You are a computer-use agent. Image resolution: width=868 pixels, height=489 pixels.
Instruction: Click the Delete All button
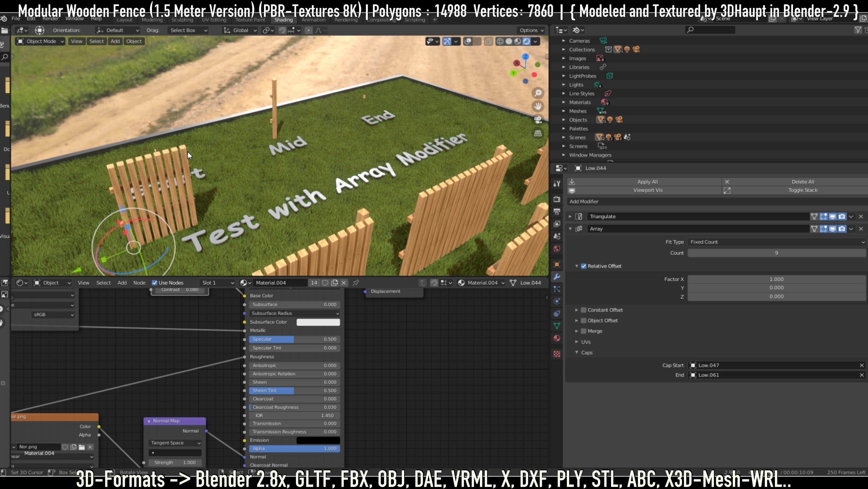pos(795,182)
